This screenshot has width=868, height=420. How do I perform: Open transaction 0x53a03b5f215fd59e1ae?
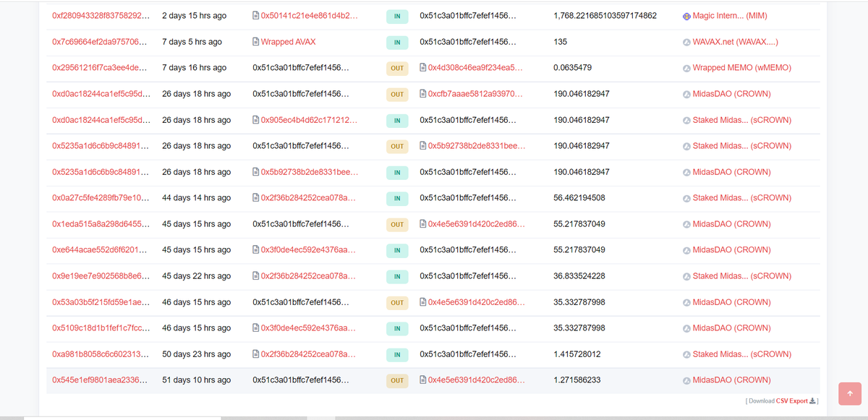pyautogui.click(x=101, y=302)
